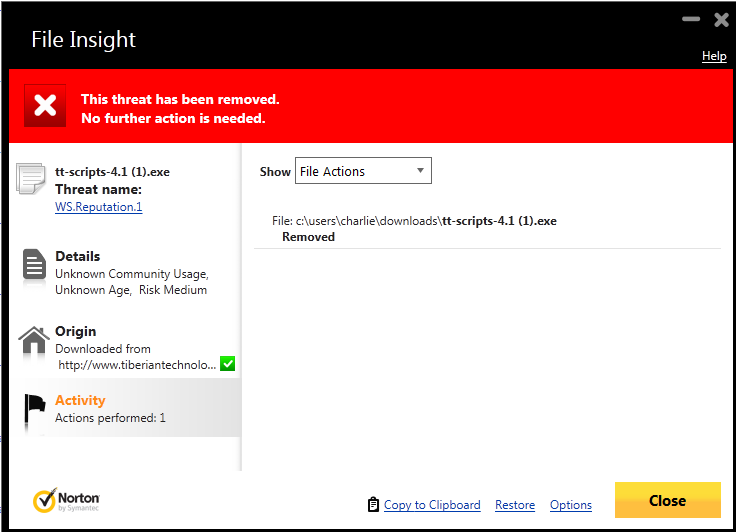
Task: Select Copy to Clipboard link
Action: (432, 505)
